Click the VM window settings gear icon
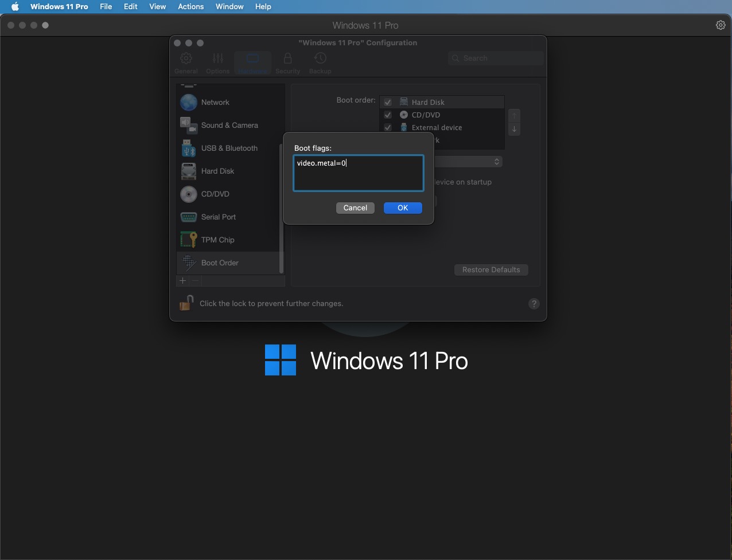The width and height of the screenshot is (732, 560). tap(721, 25)
